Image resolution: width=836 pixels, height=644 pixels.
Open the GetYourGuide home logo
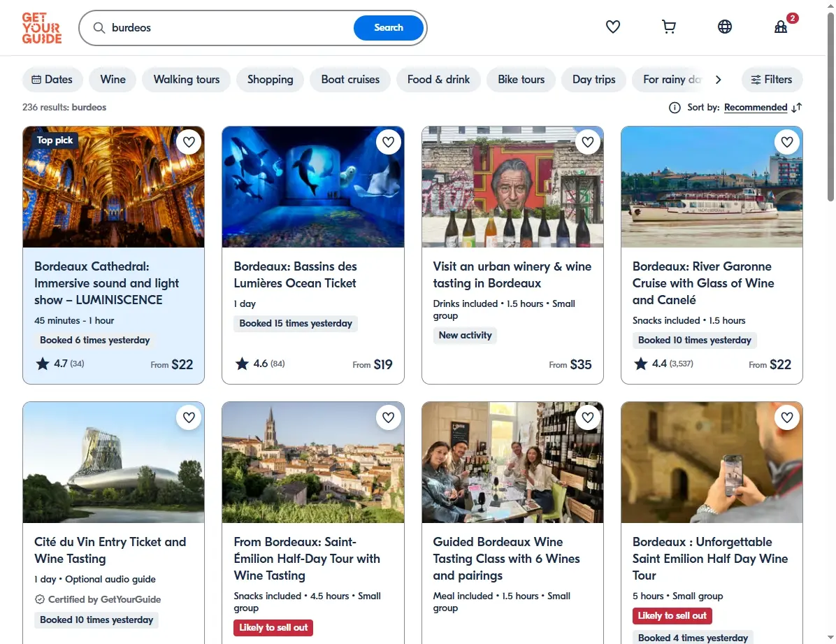click(x=41, y=28)
